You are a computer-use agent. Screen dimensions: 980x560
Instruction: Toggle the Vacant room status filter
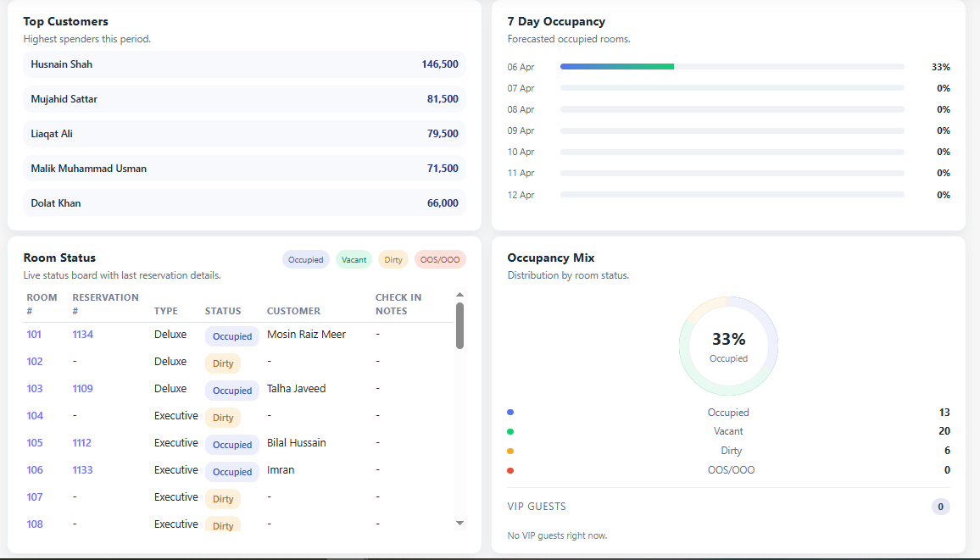pos(354,259)
